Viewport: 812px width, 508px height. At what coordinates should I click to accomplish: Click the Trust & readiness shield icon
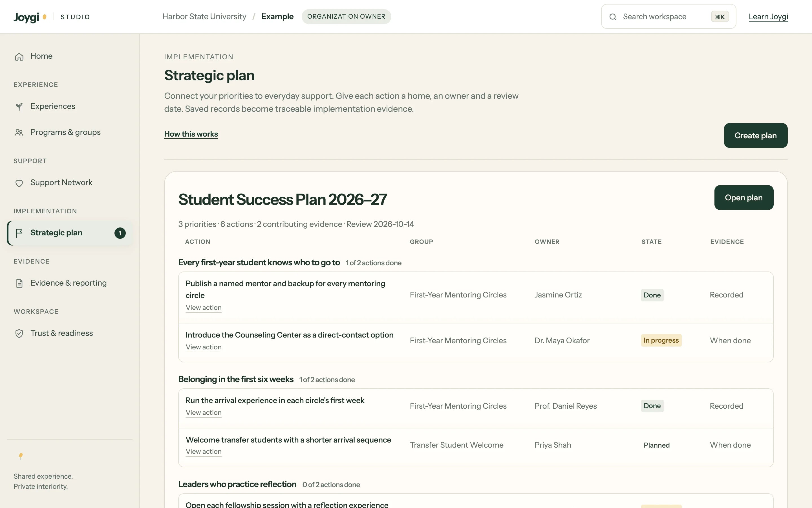19,333
